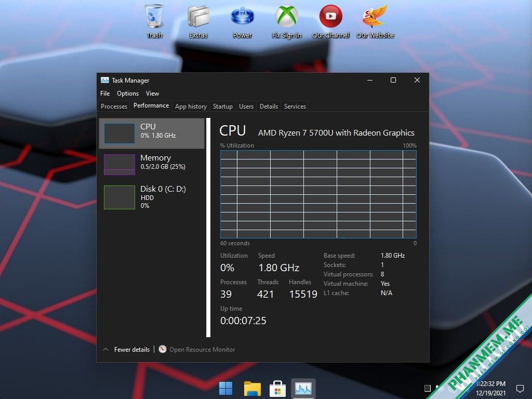Image resolution: width=532 pixels, height=399 pixels.
Task: Click the Virtual processors value 8
Action: 382,274
